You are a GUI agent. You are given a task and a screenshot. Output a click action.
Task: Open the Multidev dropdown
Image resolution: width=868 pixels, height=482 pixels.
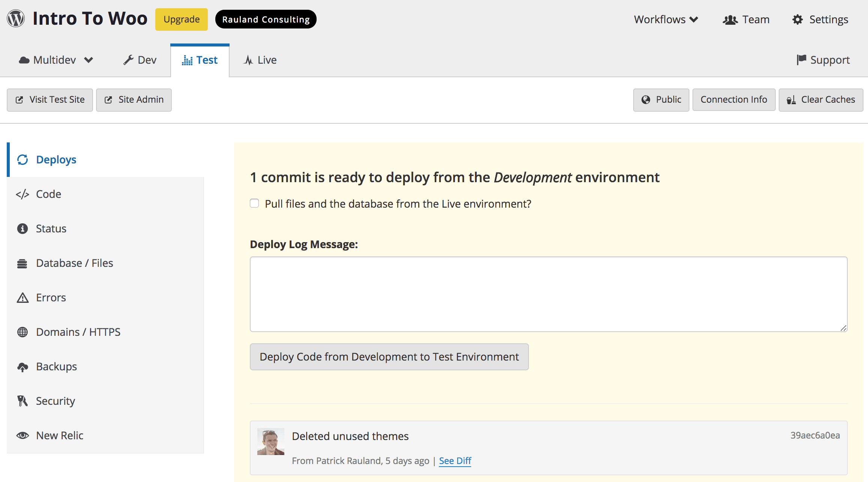coord(56,60)
